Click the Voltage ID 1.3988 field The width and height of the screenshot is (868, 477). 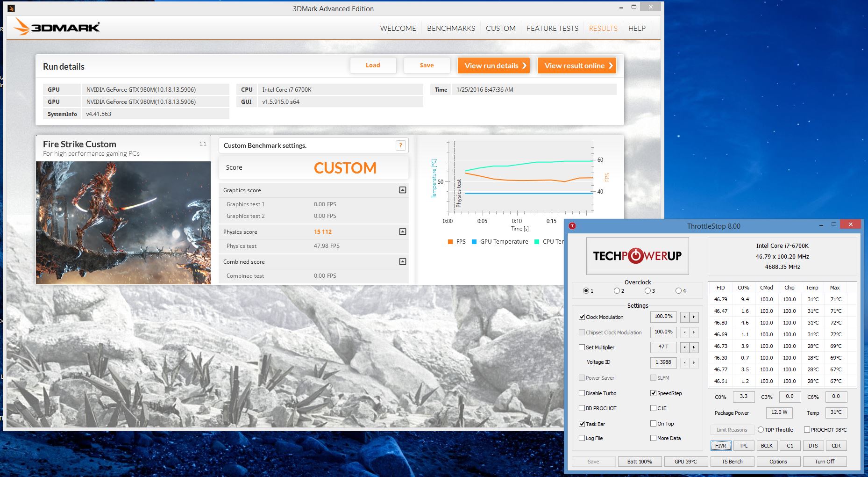[x=663, y=362]
